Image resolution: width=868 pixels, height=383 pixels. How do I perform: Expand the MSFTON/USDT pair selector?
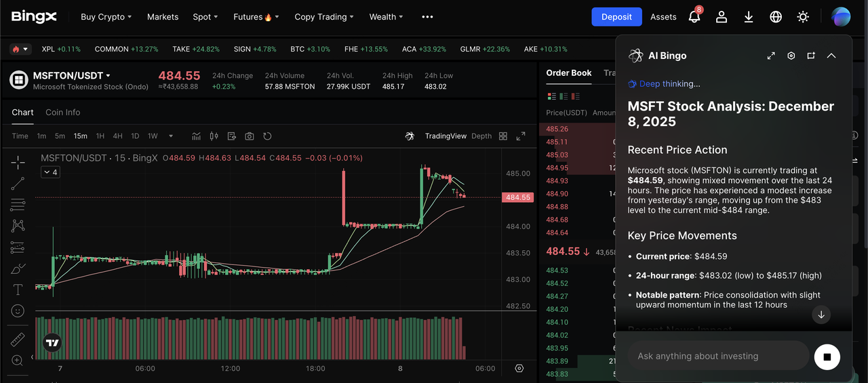(x=108, y=76)
